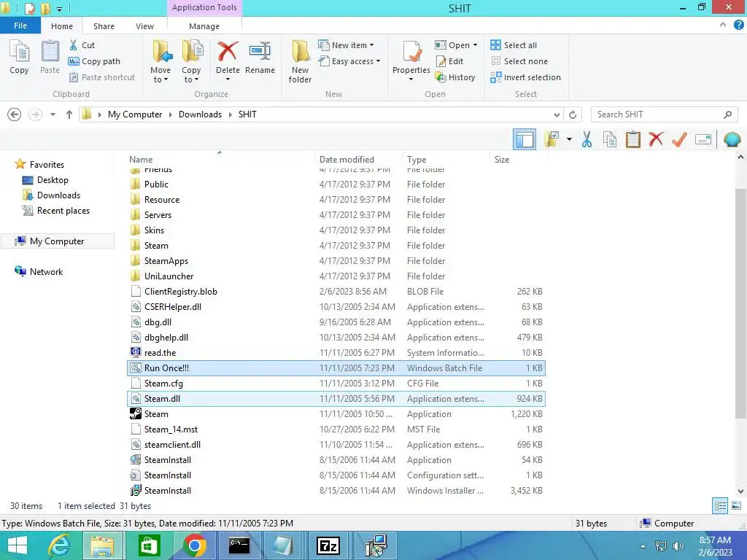Rename the selected file via the ribbon
This screenshot has width=747, height=560.
[260, 57]
